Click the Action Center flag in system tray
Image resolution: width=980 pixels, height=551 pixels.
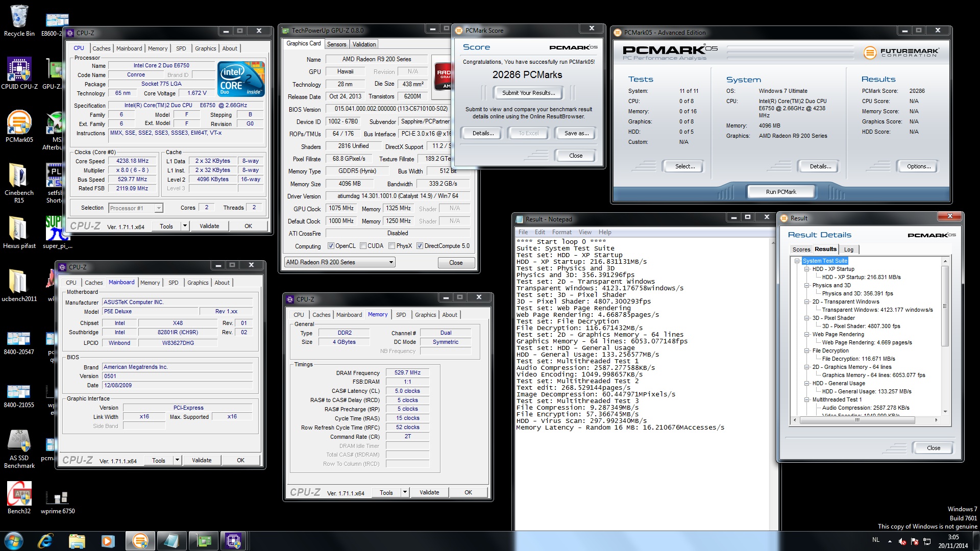914,541
